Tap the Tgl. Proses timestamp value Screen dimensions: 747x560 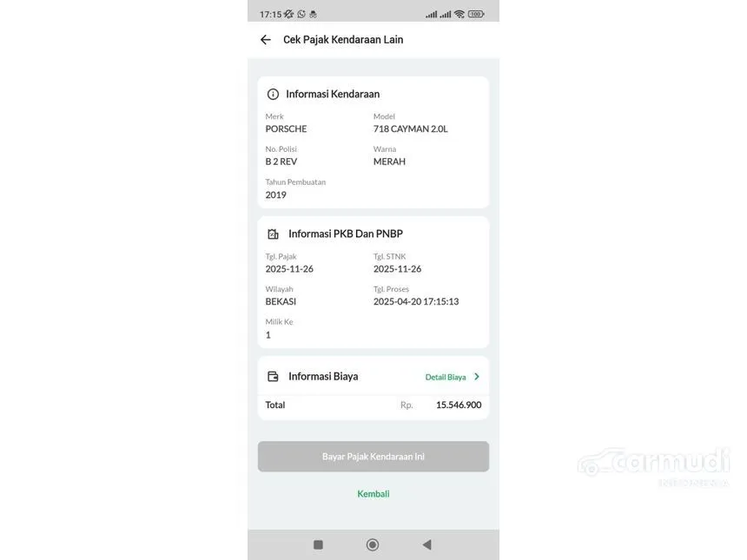tap(416, 302)
